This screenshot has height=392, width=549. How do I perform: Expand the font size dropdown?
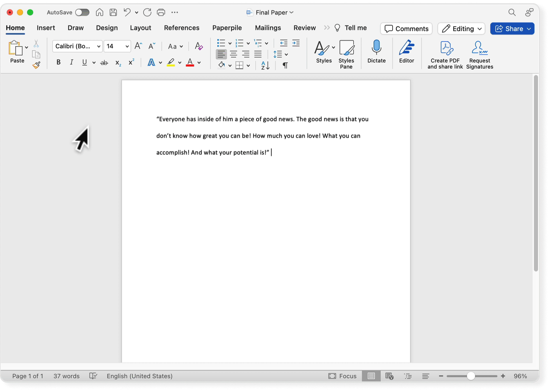click(x=127, y=46)
